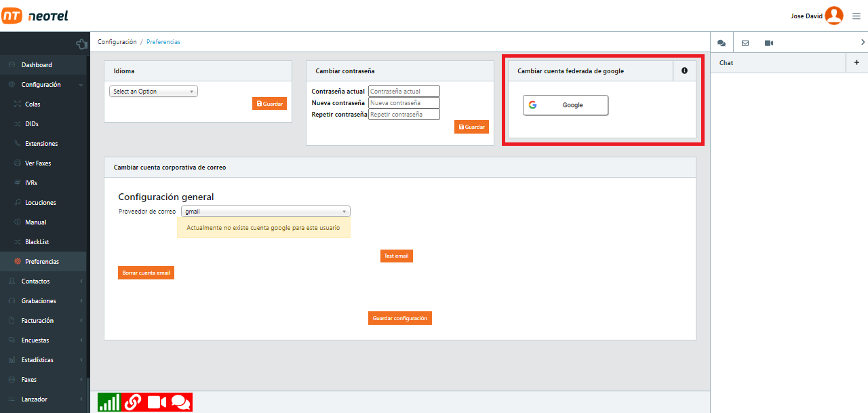Screen dimensions: 868x413
Task: Click the plus icon to add chat
Action: point(856,62)
